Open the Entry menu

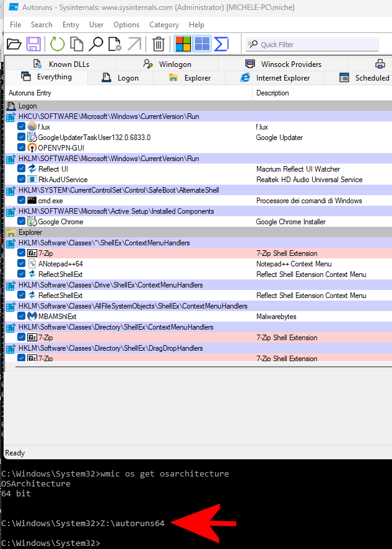tap(71, 25)
